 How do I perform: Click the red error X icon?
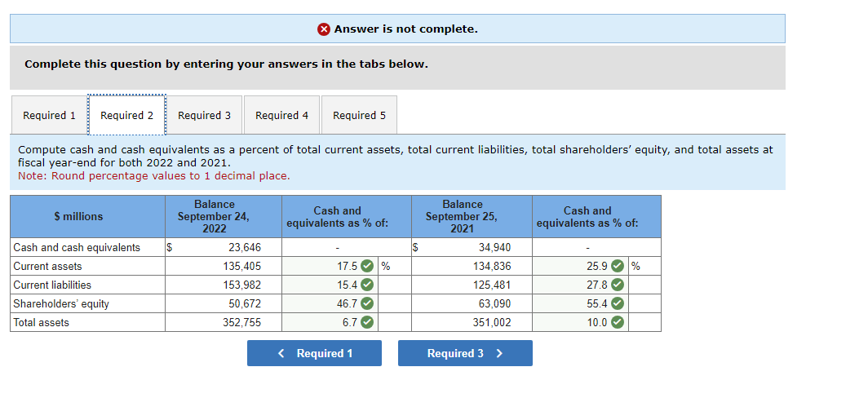pyautogui.click(x=325, y=29)
